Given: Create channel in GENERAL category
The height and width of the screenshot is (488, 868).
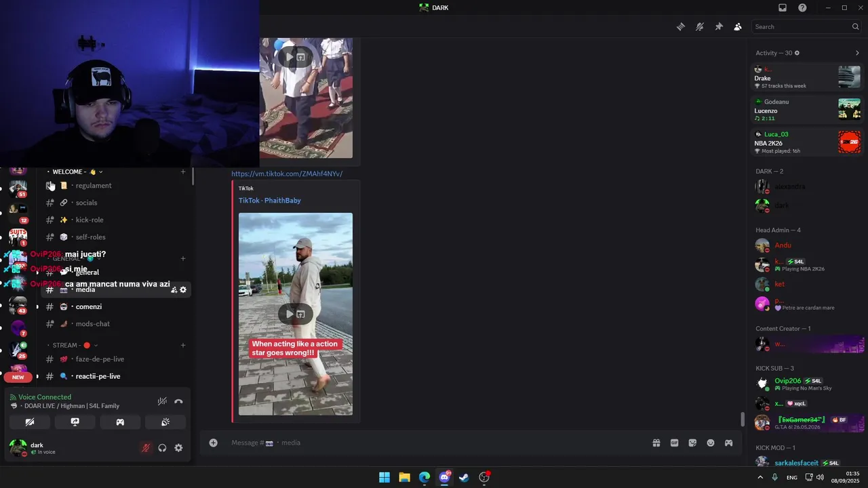Looking at the screenshot, I should pos(183,258).
